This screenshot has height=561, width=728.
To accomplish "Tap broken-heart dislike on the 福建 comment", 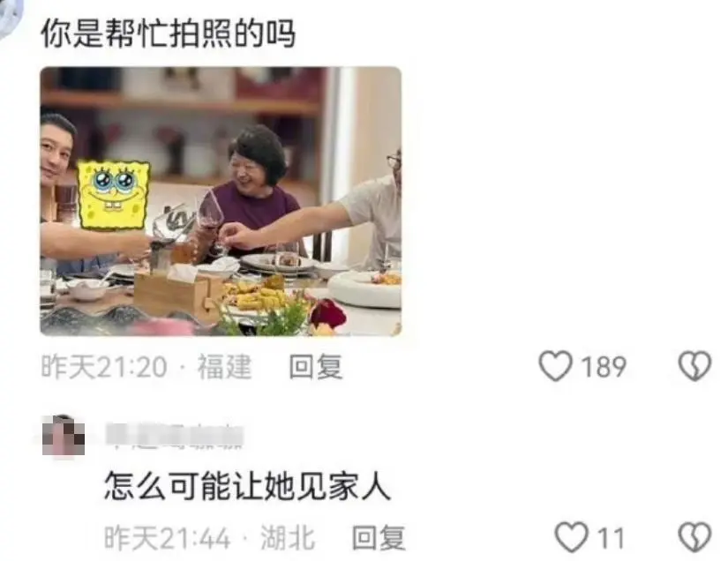I will click(694, 366).
